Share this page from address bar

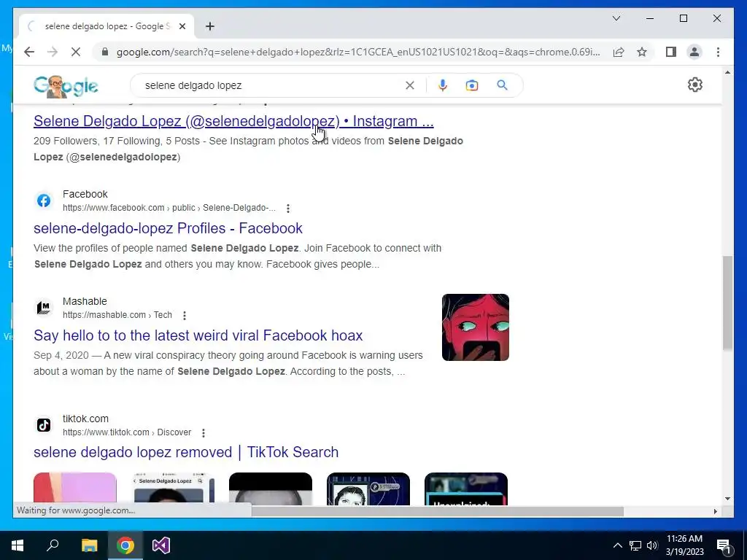(619, 52)
